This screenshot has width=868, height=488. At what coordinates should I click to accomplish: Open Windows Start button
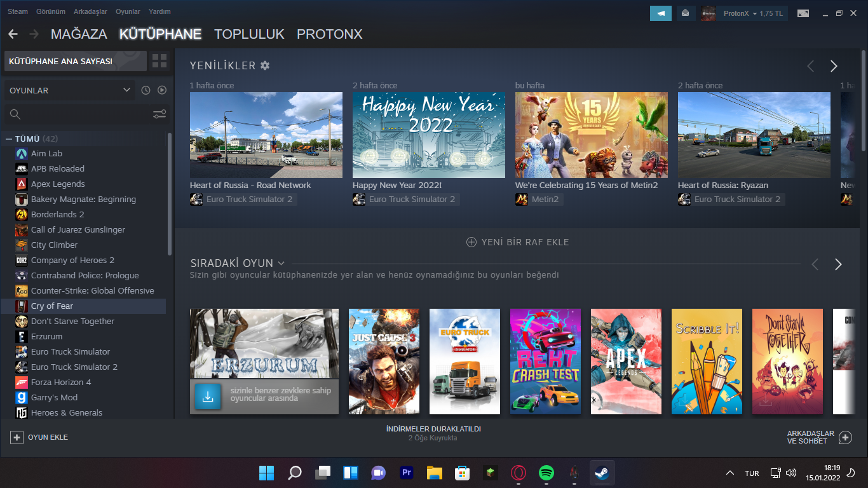(266, 473)
